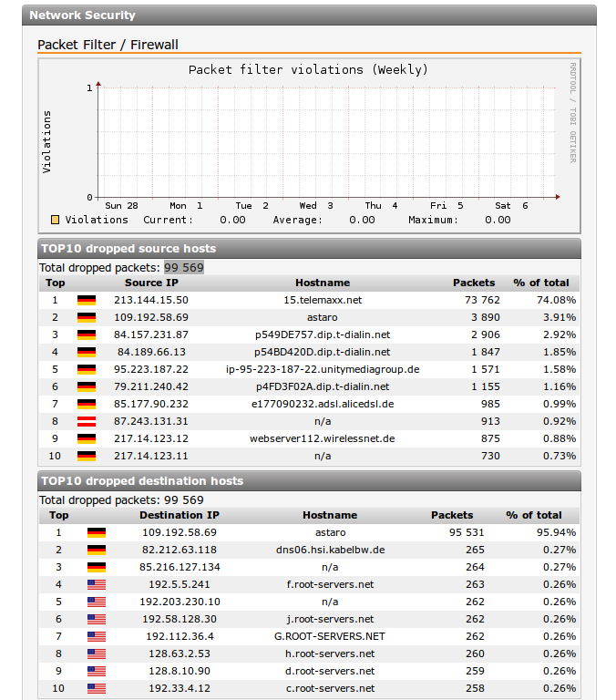Click the German flag beside source IP 109.192.58.69
616x700 pixels.
(87, 317)
